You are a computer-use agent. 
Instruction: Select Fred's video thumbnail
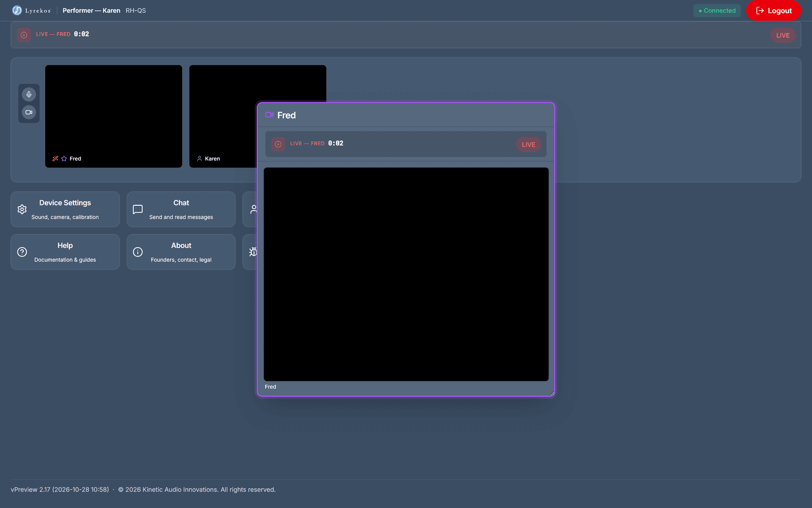[x=114, y=116]
